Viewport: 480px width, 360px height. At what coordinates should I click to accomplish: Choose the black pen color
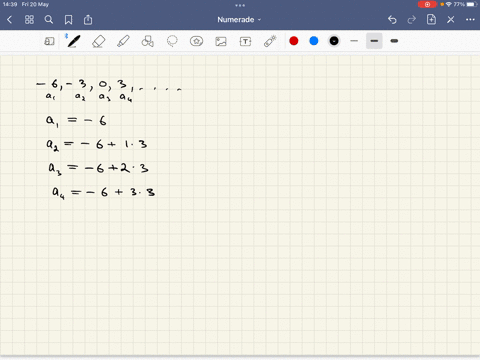tap(334, 41)
